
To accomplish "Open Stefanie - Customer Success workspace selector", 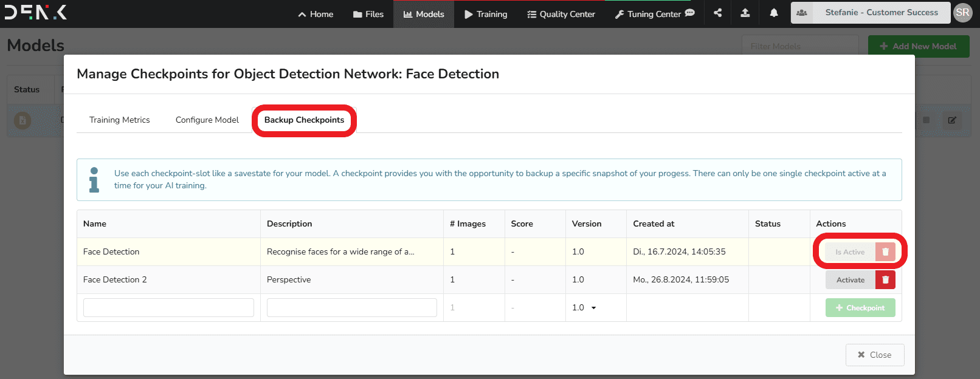I will click(882, 13).
